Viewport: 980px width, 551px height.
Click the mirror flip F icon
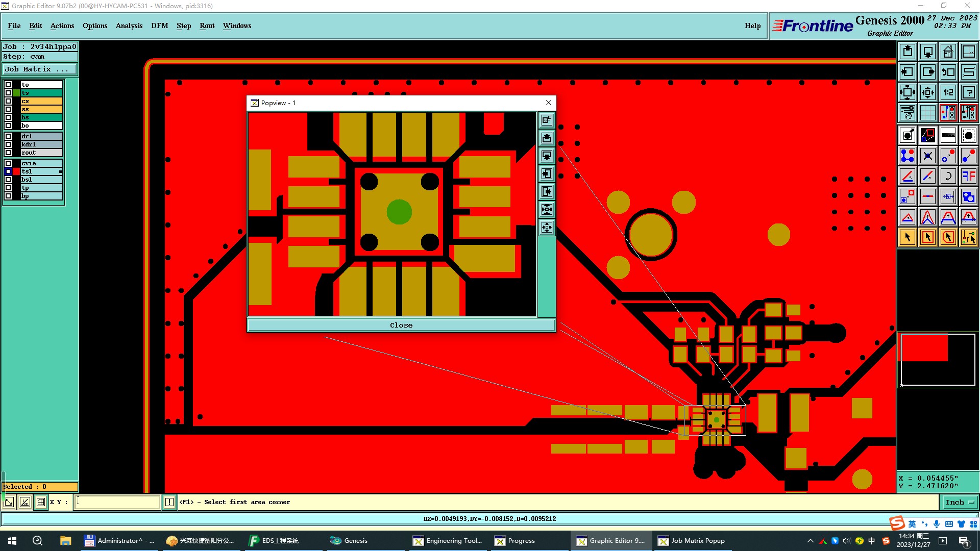tap(968, 176)
